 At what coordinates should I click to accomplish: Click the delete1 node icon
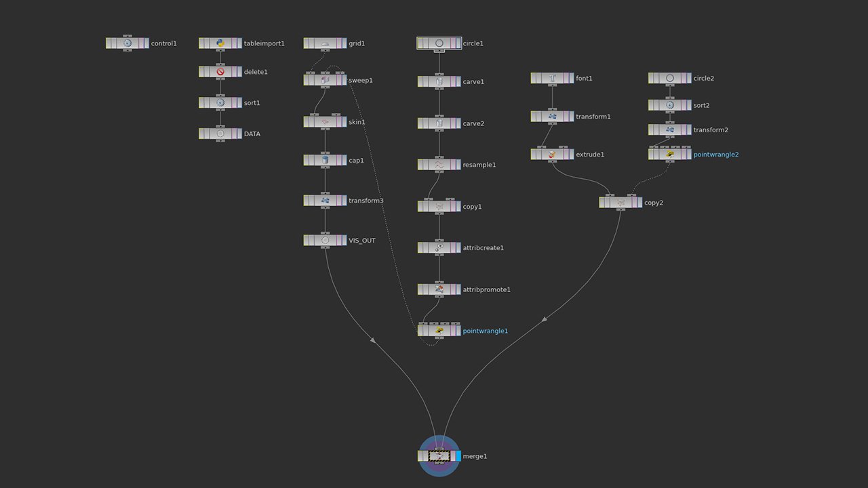point(220,72)
